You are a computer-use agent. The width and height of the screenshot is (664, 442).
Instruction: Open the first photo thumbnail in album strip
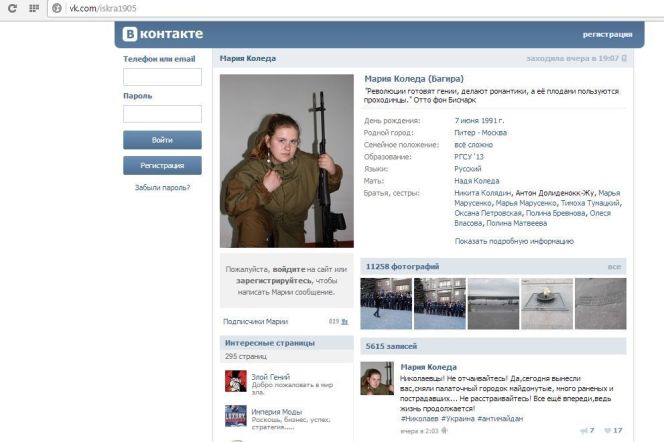385,303
